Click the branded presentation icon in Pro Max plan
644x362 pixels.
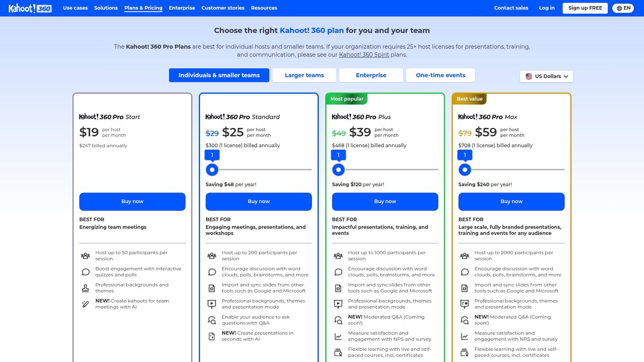coord(464,304)
